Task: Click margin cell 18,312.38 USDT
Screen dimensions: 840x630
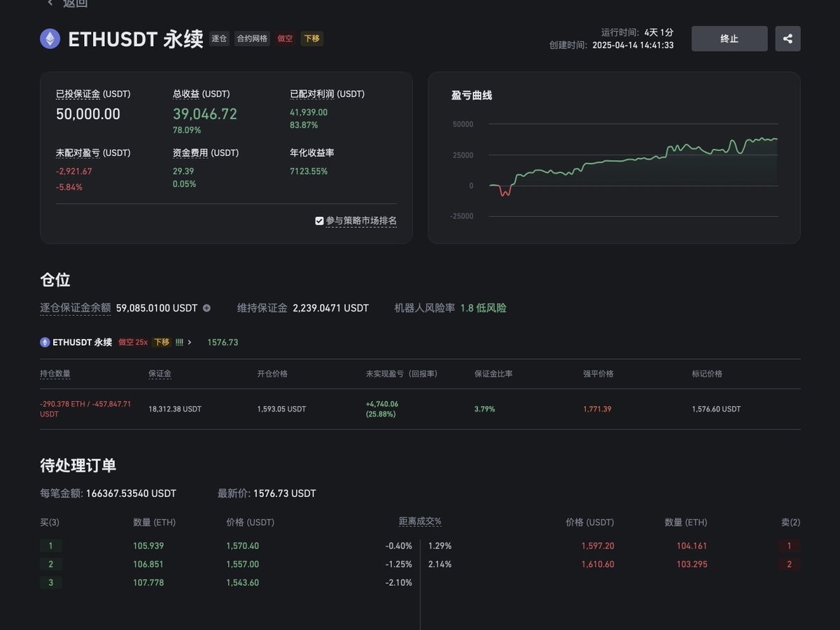Action: coord(175,409)
